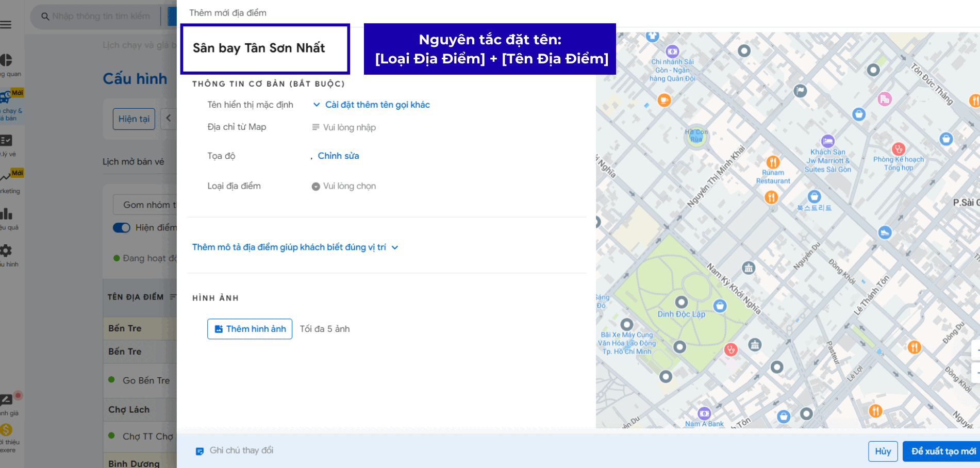Select the Loại địa điểm radio option

click(x=315, y=187)
